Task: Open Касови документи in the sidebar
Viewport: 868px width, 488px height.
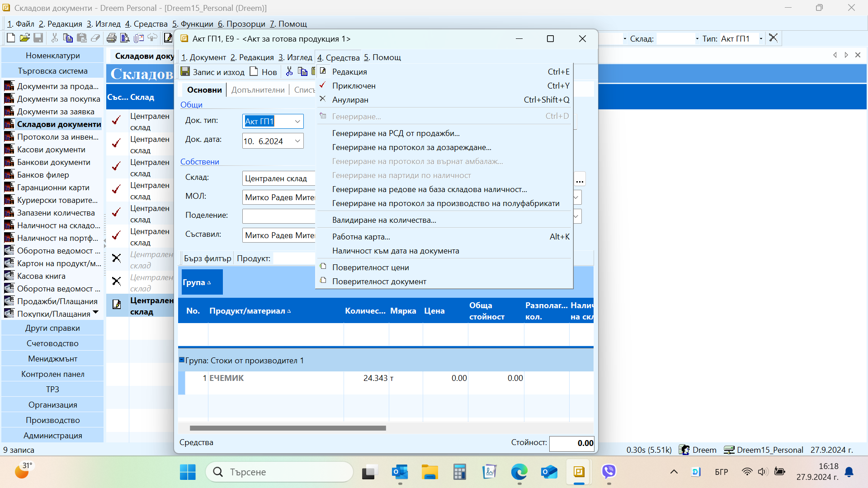Action: click(x=51, y=149)
